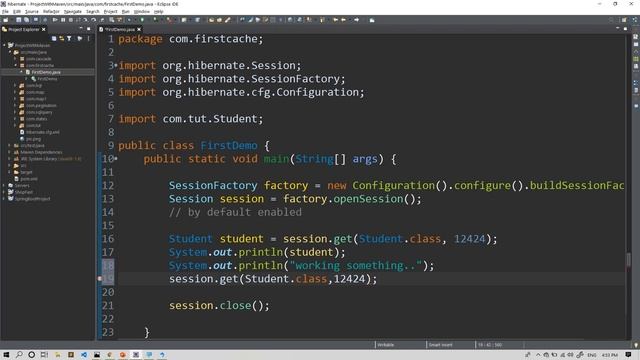Viewport: 640px width, 360px height.
Task: Expand the Maven Dependencies node
Action: click(x=9, y=152)
